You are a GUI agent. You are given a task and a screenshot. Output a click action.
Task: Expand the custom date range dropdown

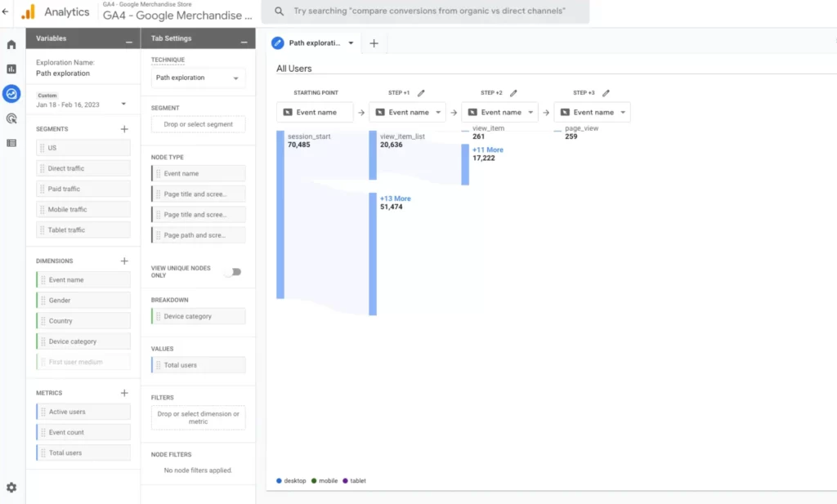[x=123, y=105]
